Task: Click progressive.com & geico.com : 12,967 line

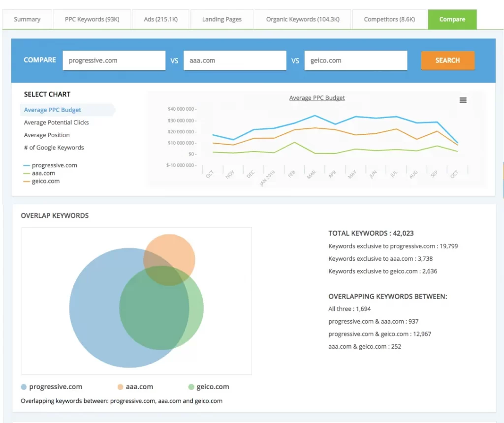Action: [x=379, y=334]
